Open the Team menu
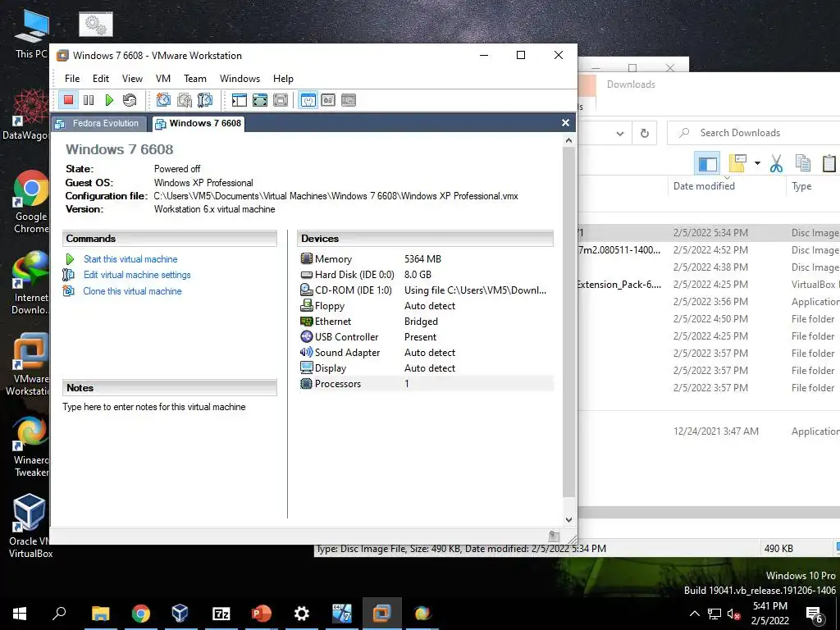This screenshot has height=630, width=840. click(195, 78)
